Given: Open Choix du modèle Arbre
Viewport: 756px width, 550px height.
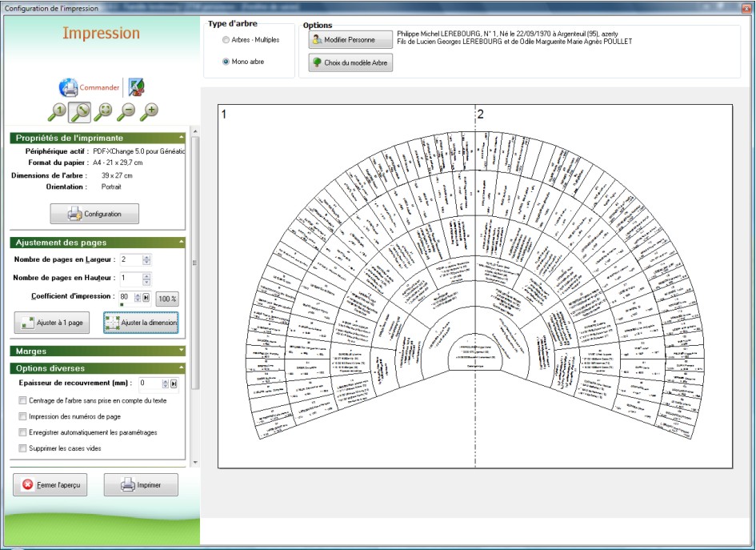Looking at the screenshot, I should (350, 62).
